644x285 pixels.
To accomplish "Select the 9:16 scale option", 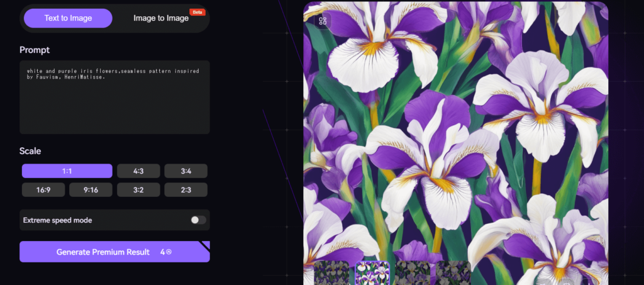I will pyautogui.click(x=91, y=190).
